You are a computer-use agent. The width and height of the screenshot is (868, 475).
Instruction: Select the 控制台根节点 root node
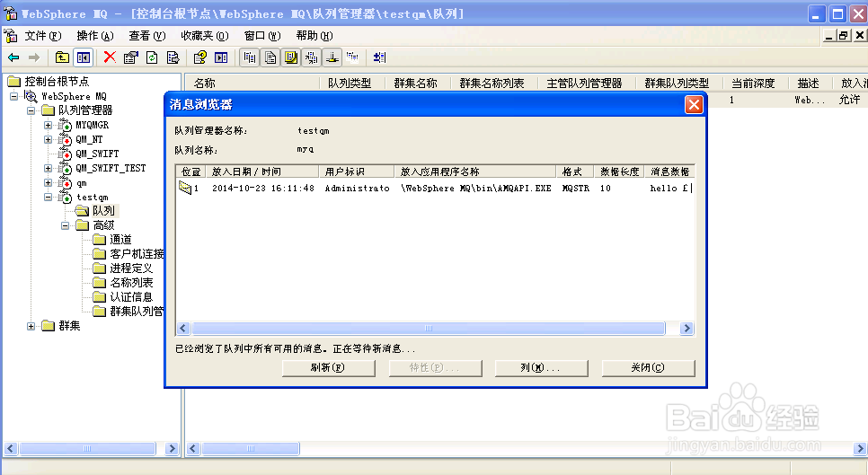[x=57, y=82]
